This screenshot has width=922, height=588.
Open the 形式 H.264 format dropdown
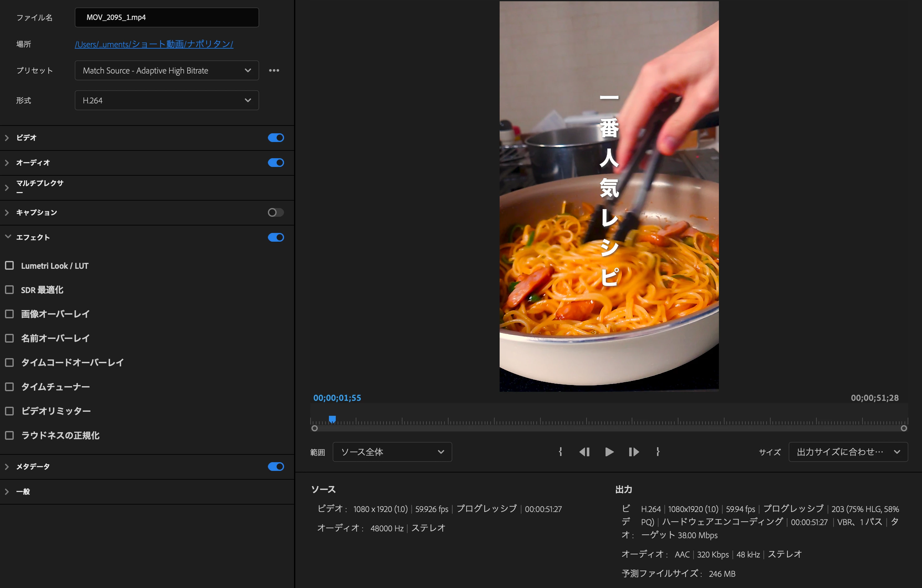tap(167, 100)
